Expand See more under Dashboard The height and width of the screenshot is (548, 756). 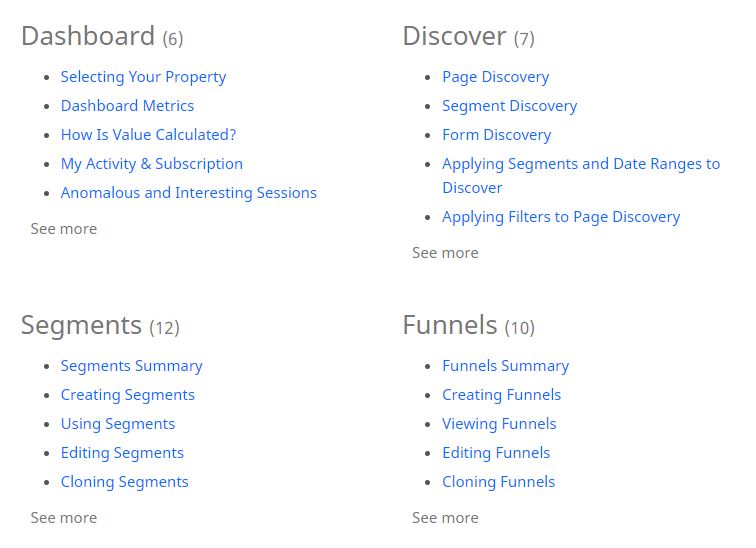[63, 229]
